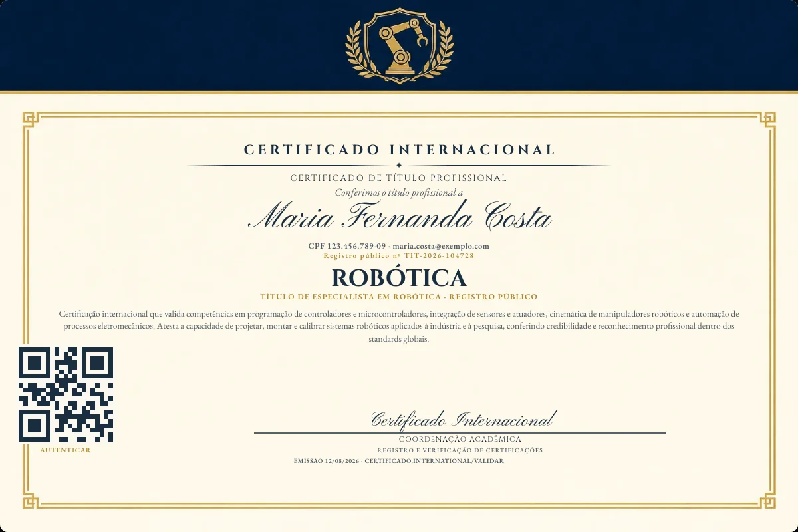
Task: Click the EMISSÃO 12/08/2026 issue date
Action: (327, 461)
